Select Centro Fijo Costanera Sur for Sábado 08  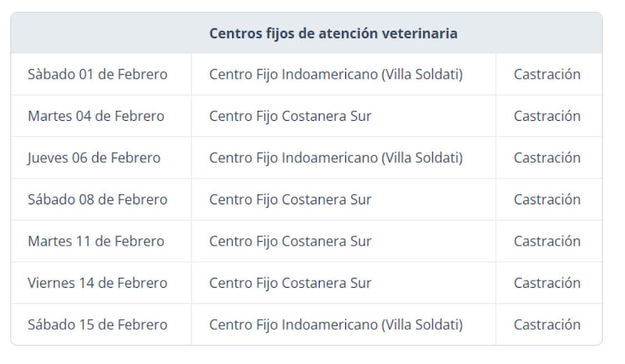pyautogui.click(x=290, y=200)
